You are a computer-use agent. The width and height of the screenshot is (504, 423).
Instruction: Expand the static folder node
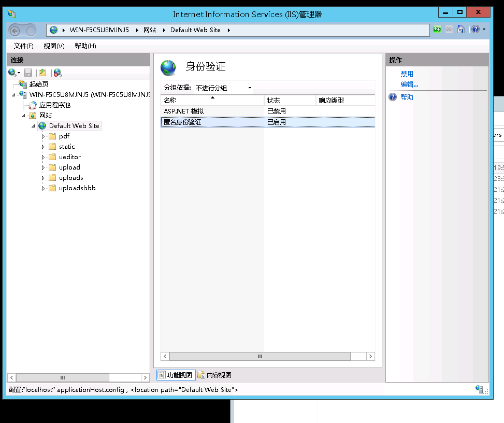click(43, 147)
